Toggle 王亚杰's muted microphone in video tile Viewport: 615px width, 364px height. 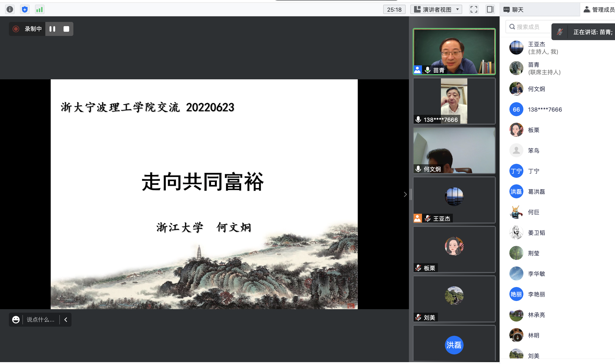point(428,218)
